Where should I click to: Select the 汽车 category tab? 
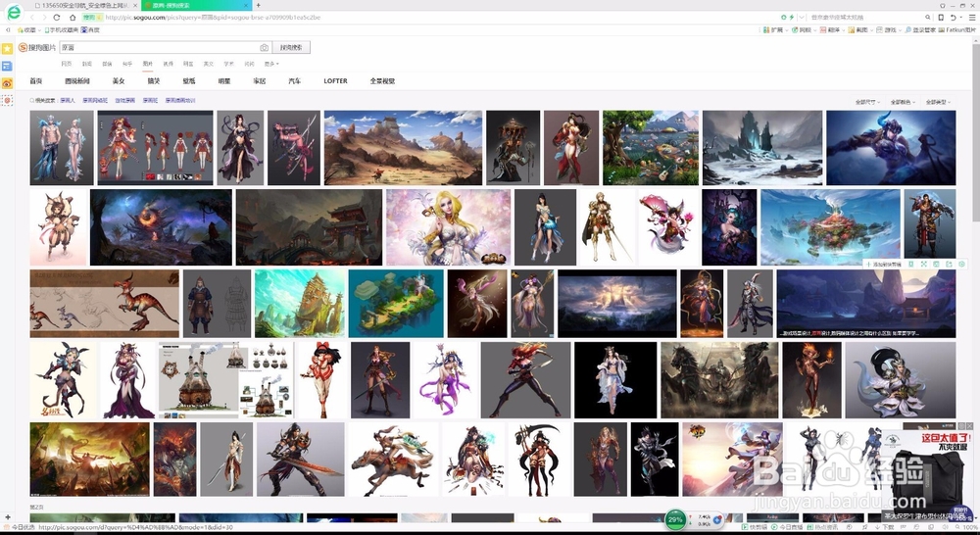(294, 81)
